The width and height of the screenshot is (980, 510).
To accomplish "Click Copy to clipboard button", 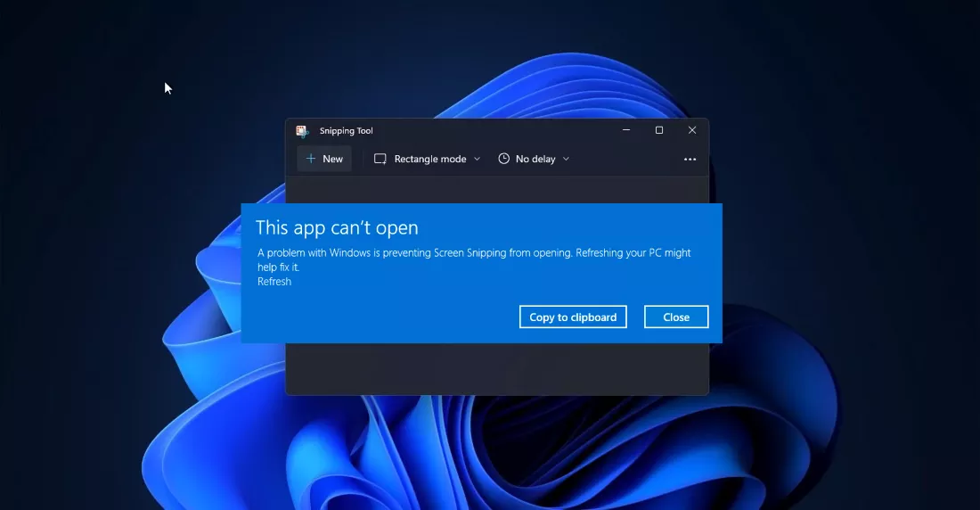I will tap(573, 317).
